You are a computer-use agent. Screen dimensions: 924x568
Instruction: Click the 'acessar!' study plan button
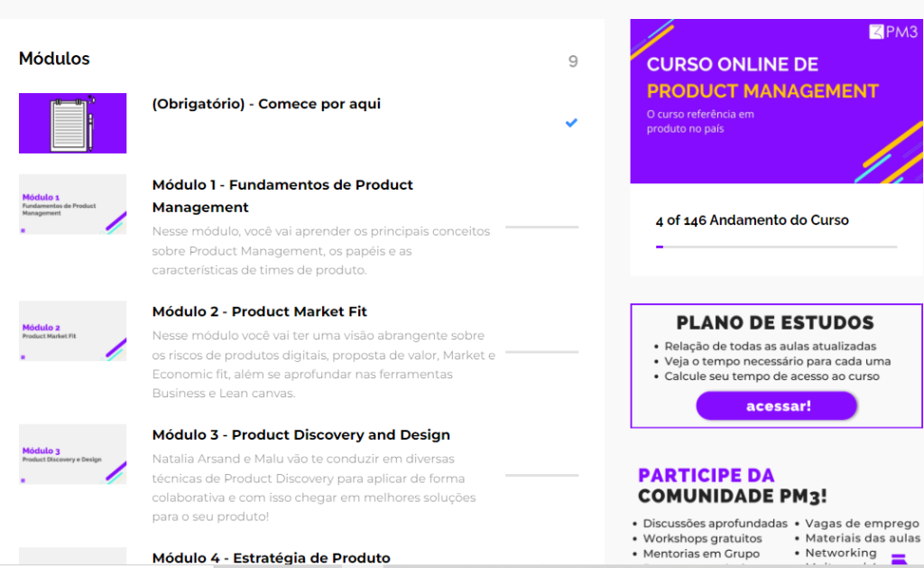point(777,405)
